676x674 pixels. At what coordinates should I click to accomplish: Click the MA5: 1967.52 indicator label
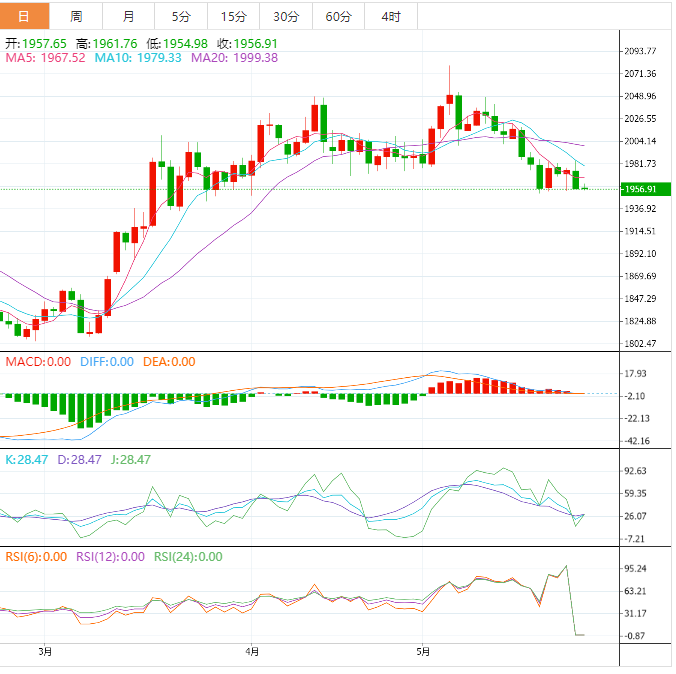coord(46,58)
